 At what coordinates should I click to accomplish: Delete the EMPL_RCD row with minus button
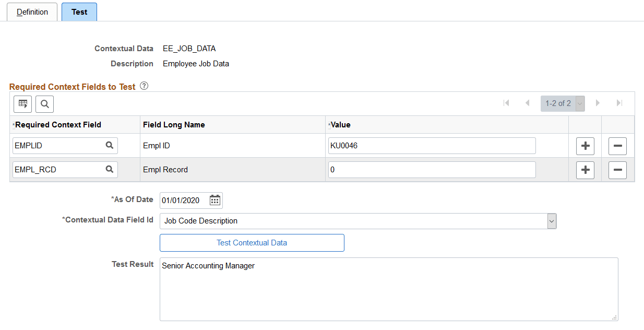click(x=617, y=170)
